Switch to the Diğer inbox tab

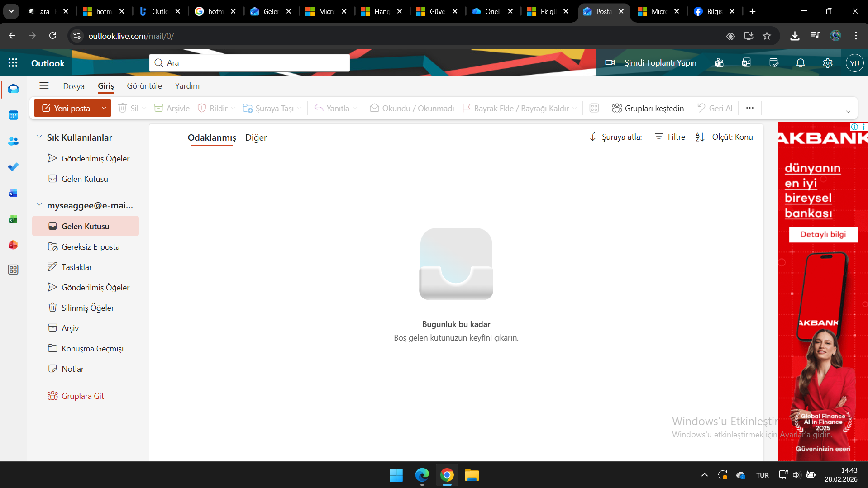point(256,137)
